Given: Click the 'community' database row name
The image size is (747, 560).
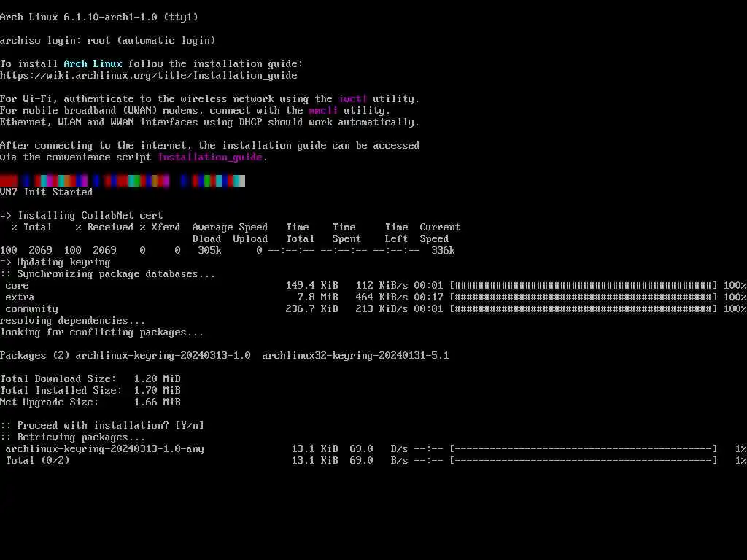Looking at the screenshot, I should point(31,309).
